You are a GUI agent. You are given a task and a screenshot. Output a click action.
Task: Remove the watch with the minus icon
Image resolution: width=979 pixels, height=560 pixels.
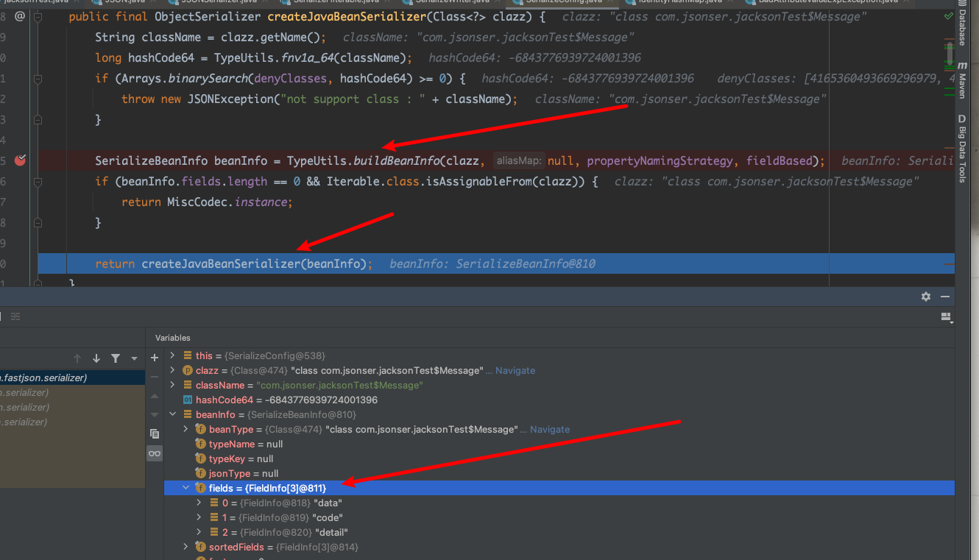pos(155,377)
